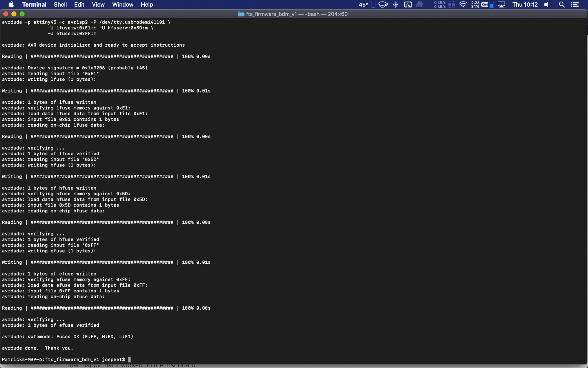The height and width of the screenshot is (368, 588).
Task: Click Thu 10:12 to open date menu
Action: point(525,5)
